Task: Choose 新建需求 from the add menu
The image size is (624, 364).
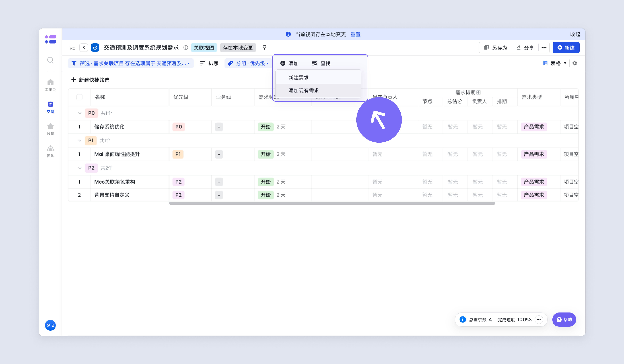Action: [x=318, y=78]
